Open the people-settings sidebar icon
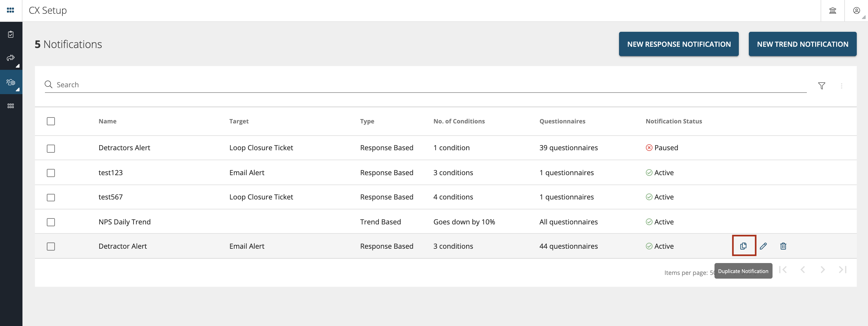 pos(11,82)
